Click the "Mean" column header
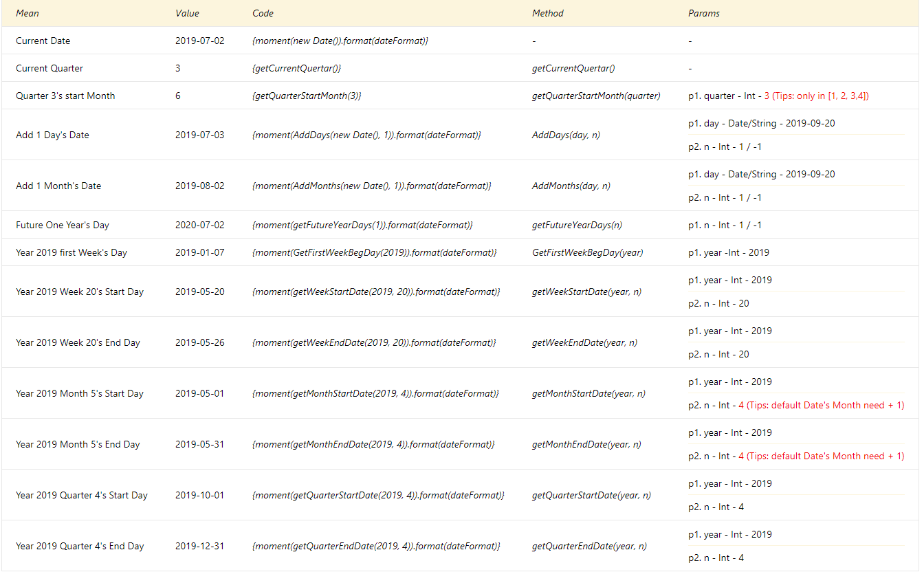This screenshot has height=572, width=924. (27, 13)
